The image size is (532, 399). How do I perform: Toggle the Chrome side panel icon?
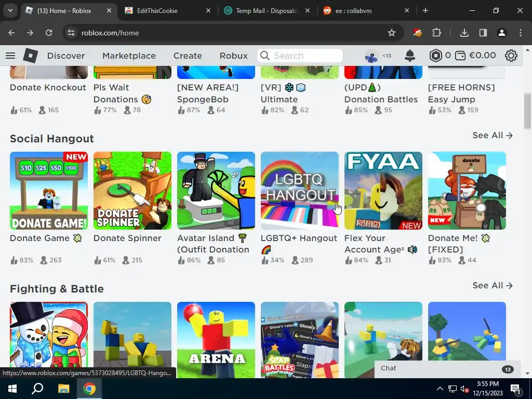[483, 33]
